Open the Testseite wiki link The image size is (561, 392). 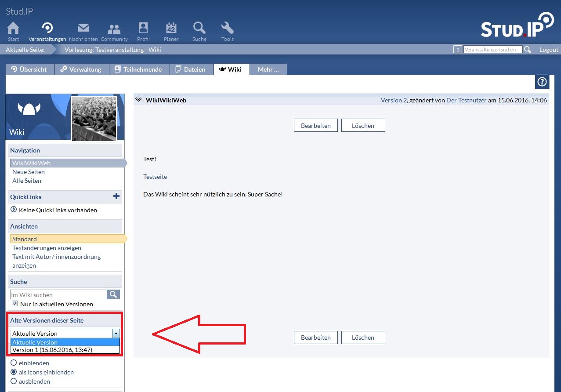pyautogui.click(x=155, y=177)
